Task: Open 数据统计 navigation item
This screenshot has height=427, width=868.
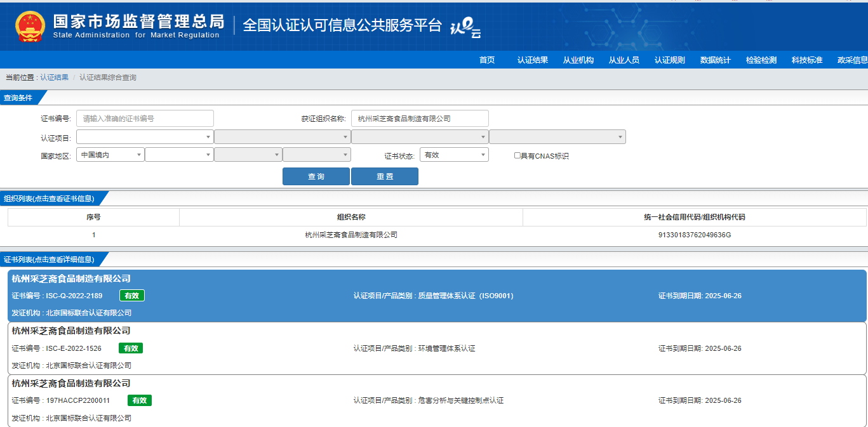Action: 716,60
